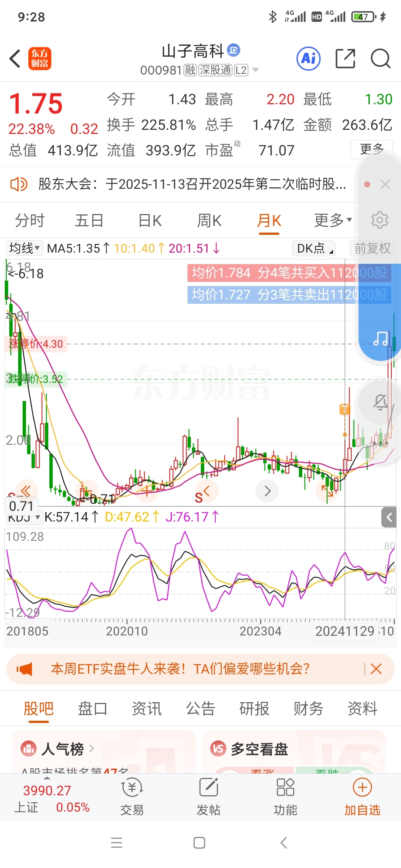This screenshot has height=868, width=401.
Task: Tap 均价1.784 buy summary label
Action: [x=289, y=273]
